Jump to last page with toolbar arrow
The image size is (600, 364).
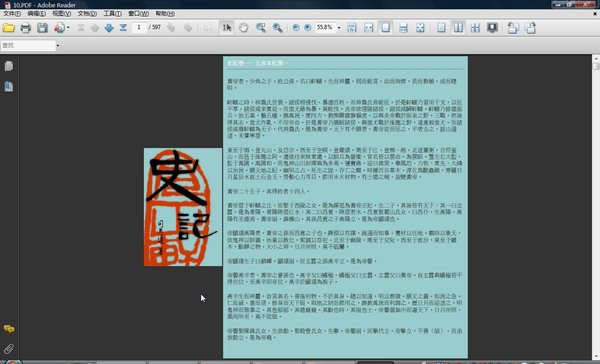pyautogui.click(x=123, y=28)
